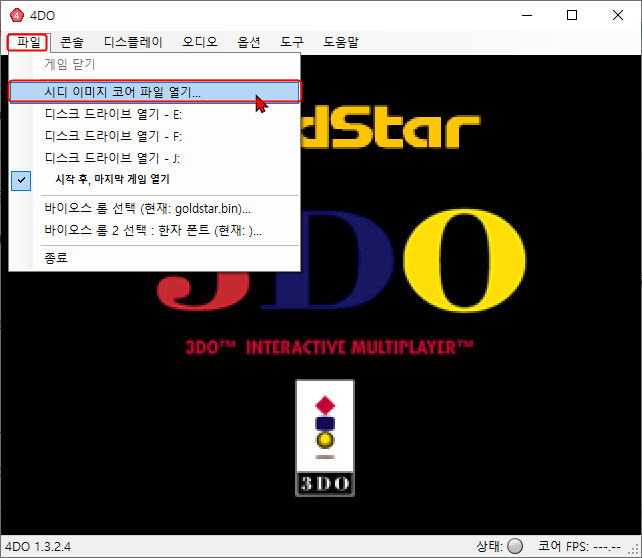Image resolution: width=642 pixels, height=558 pixels.
Task: Select 시디 이미지 코어 파일 열기
Action: pos(155,92)
